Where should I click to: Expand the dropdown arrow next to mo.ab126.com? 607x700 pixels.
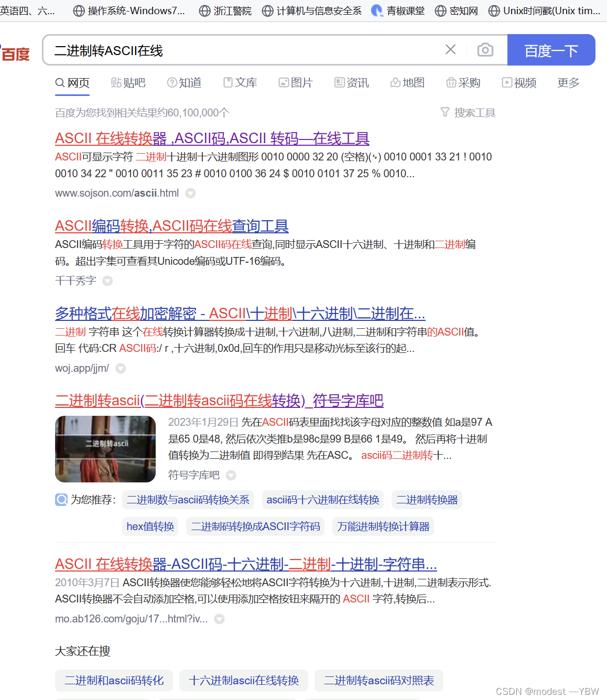[219, 619]
